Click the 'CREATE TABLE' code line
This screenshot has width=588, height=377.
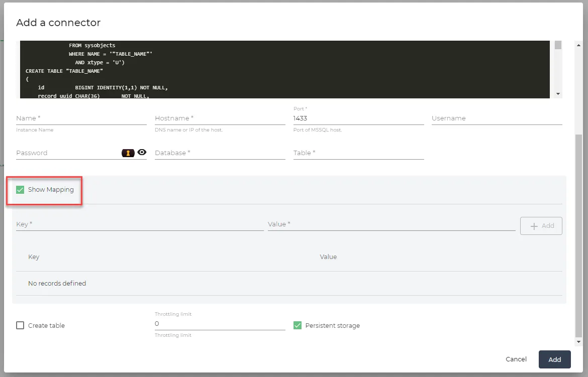[x=64, y=71]
